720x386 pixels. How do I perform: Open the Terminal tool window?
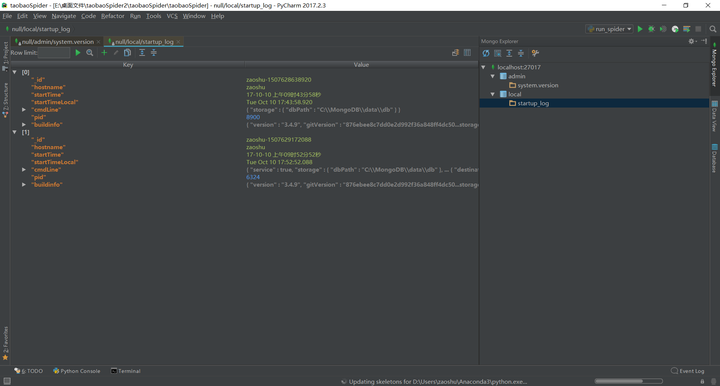pos(126,371)
